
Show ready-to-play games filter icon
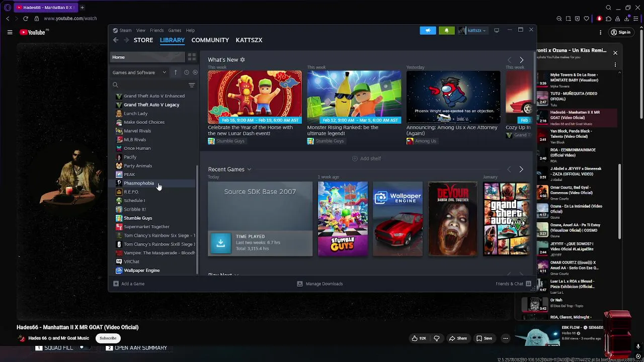tap(195, 72)
